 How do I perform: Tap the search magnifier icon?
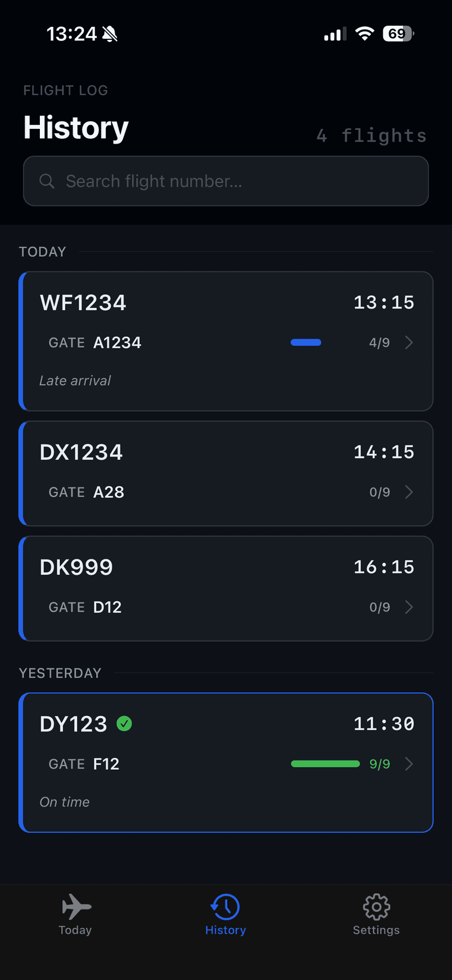[x=47, y=181]
